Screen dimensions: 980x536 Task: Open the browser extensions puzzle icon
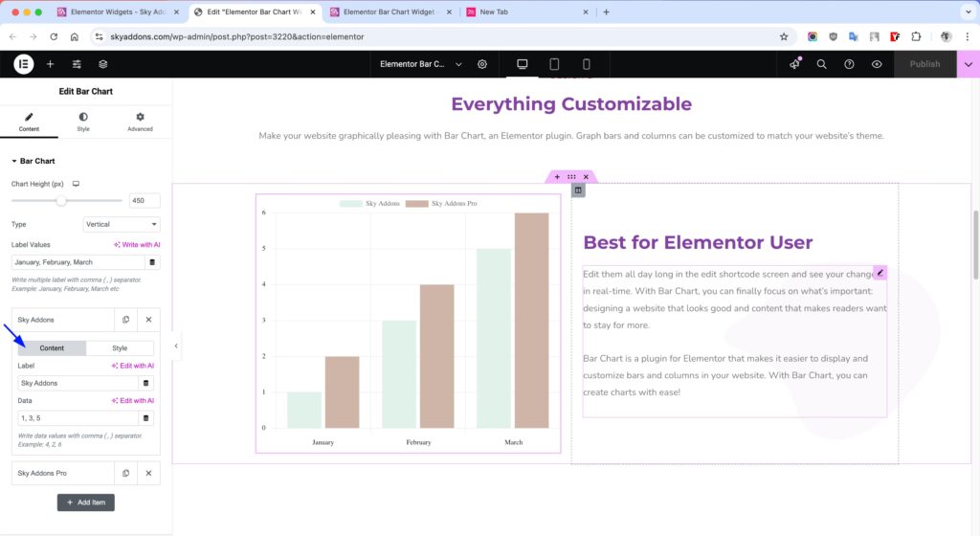click(916, 37)
